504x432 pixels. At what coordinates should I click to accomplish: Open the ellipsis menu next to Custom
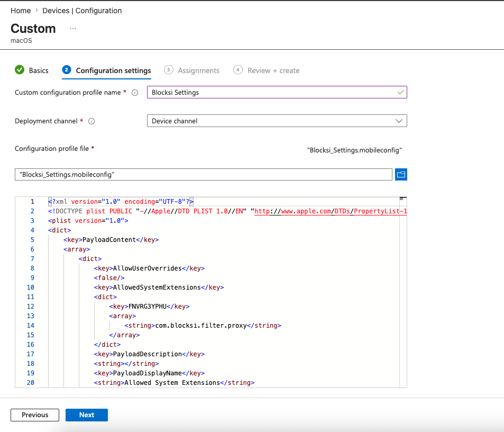(73, 29)
